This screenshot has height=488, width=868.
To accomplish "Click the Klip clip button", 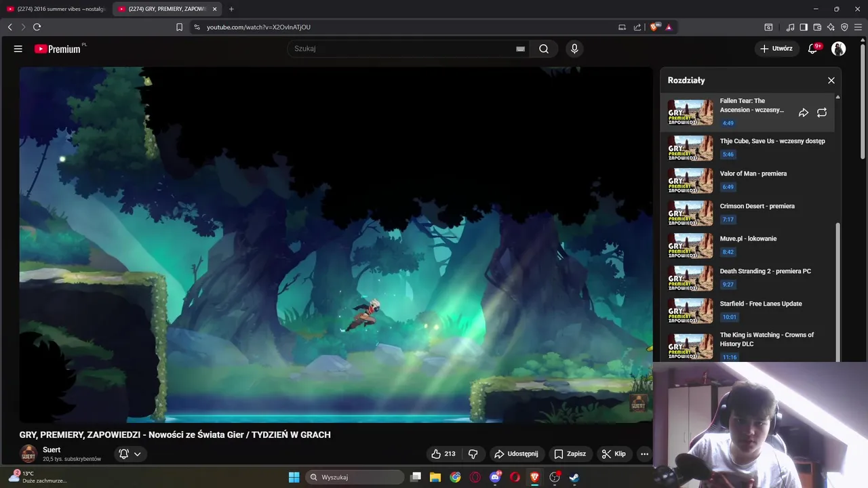I will click(614, 454).
